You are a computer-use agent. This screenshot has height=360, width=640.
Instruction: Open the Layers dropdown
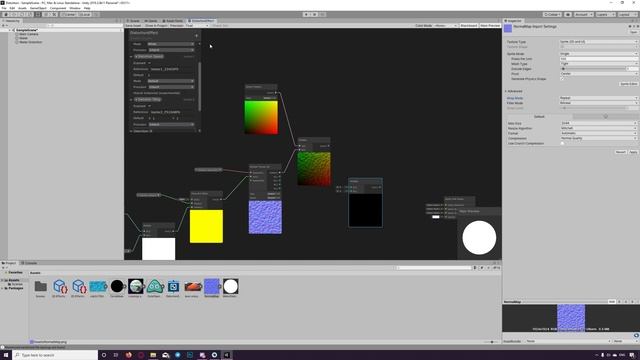coord(605,14)
